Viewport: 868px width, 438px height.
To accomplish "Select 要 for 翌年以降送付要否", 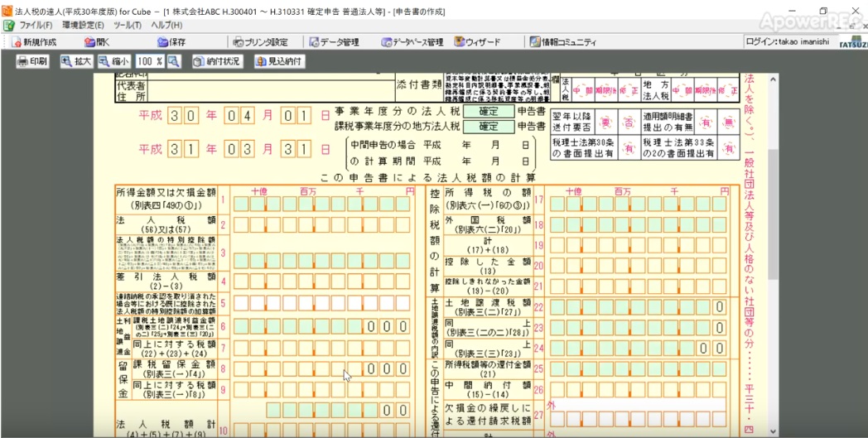I will (x=605, y=123).
